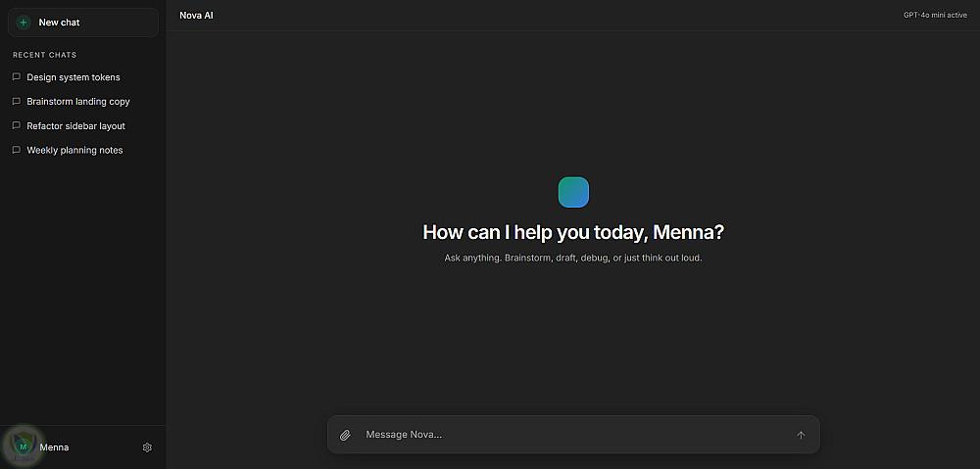The height and width of the screenshot is (469, 980).
Task: Open the Design system tokens chat
Action: click(73, 77)
